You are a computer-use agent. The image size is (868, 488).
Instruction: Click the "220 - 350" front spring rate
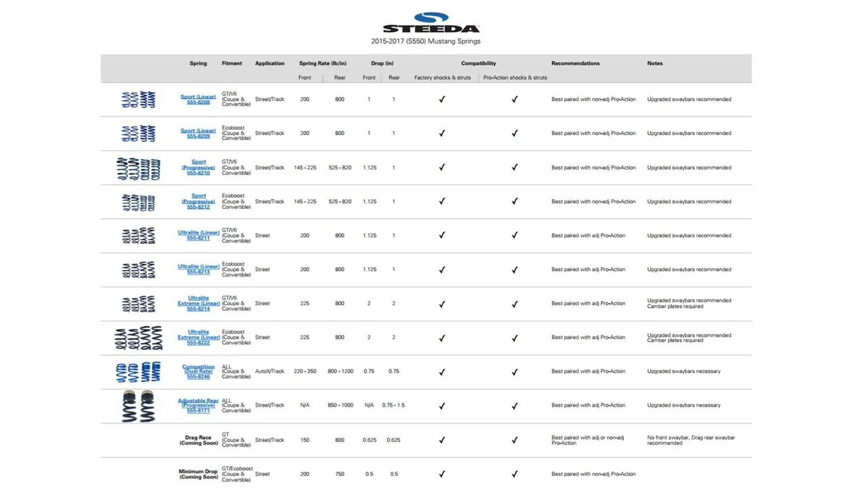click(305, 371)
